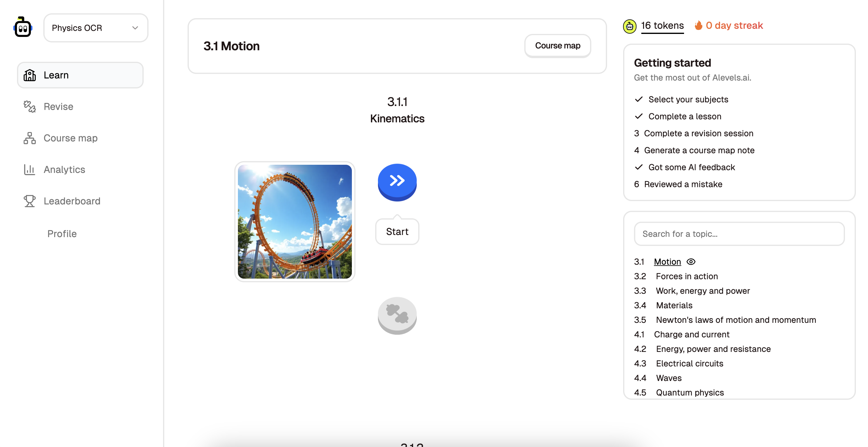Click the Complete a lesson checked item

(x=685, y=117)
